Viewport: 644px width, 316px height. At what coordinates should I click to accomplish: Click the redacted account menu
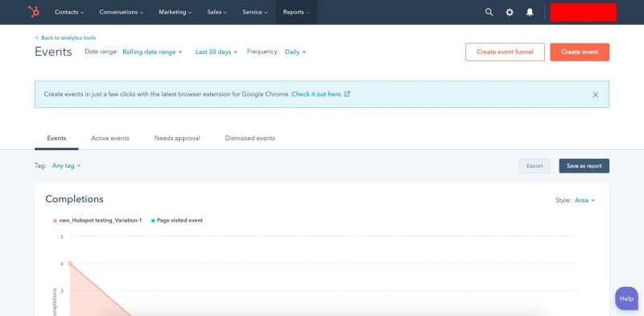[x=583, y=12]
